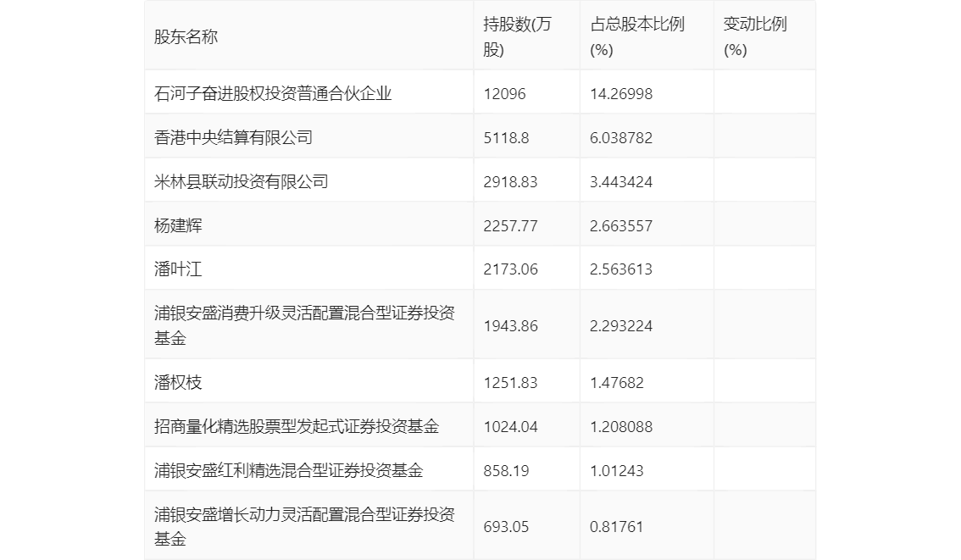Select shareholder 杨建辉

(x=178, y=225)
